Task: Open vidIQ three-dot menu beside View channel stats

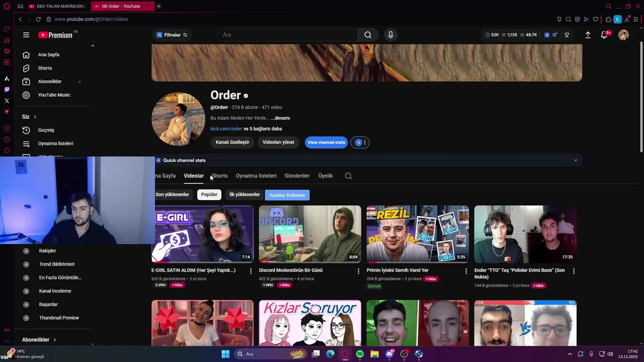Action: tap(365, 142)
